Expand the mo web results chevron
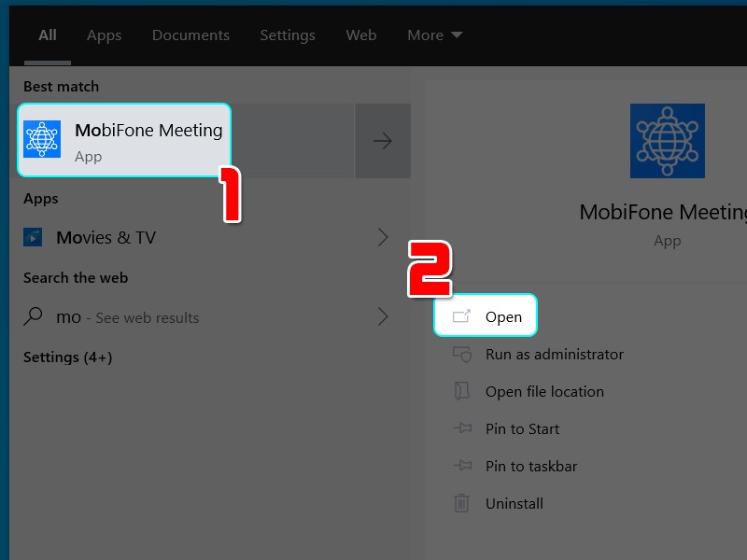 (383, 316)
